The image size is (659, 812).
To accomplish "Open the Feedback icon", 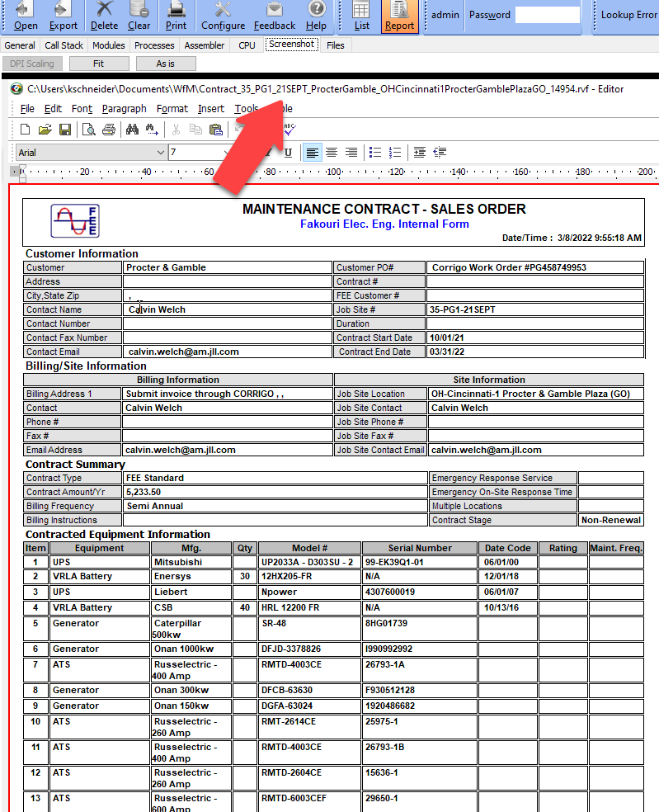I will pyautogui.click(x=275, y=16).
